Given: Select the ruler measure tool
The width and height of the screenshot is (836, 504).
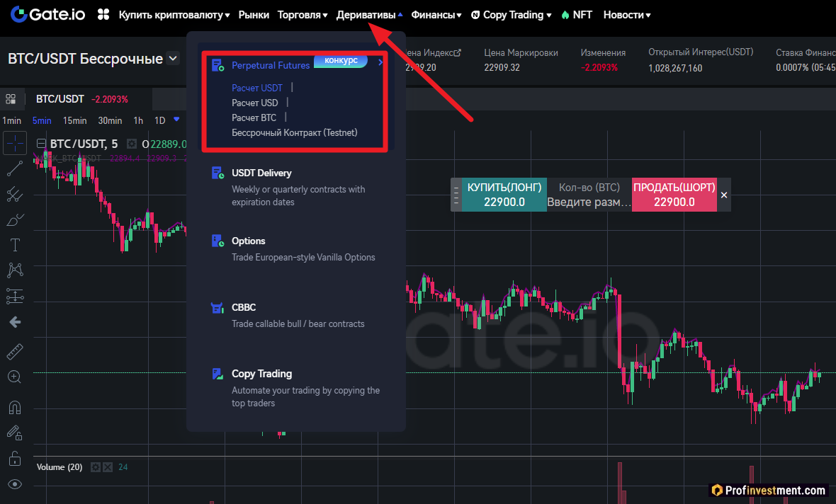Looking at the screenshot, I should pyautogui.click(x=15, y=352).
